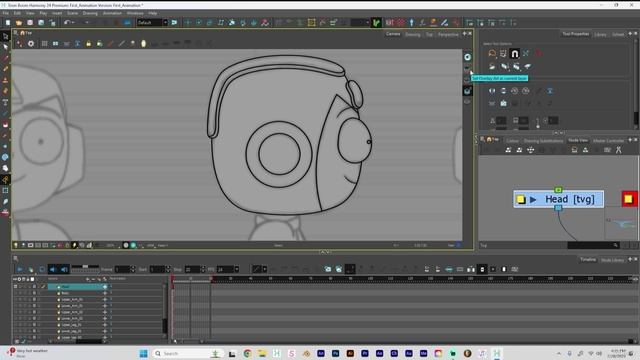Open the Windows menu
Viewport: 640px width, 360px height.
(x=135, y=13)
